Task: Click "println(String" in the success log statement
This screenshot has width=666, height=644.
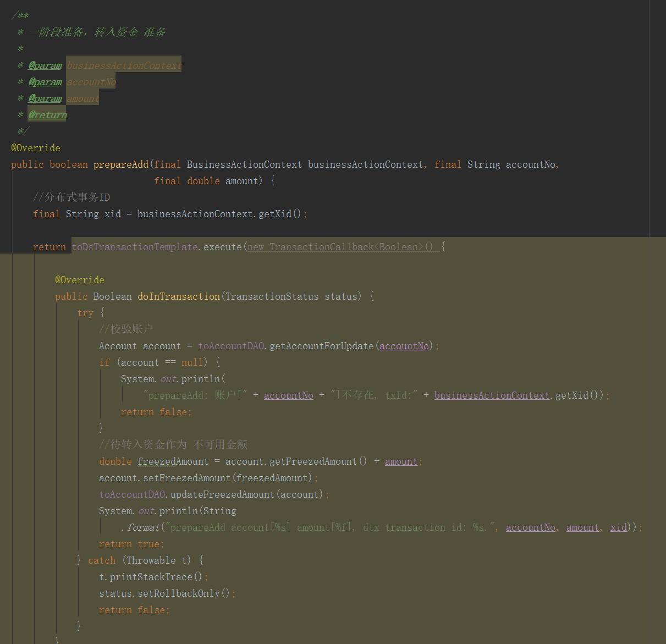Action: point(198,511)
